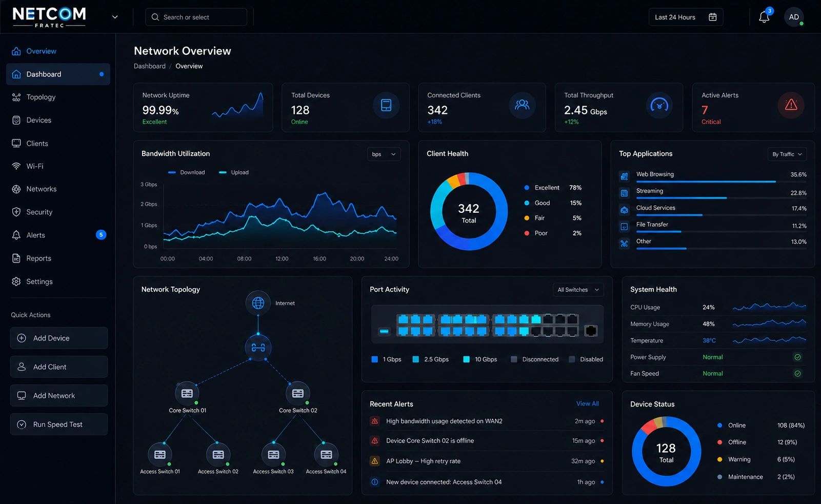This screenshot has width=821, height=504.
Task: Click the Cloud Services application icon
Action: (x=624, y=210)
